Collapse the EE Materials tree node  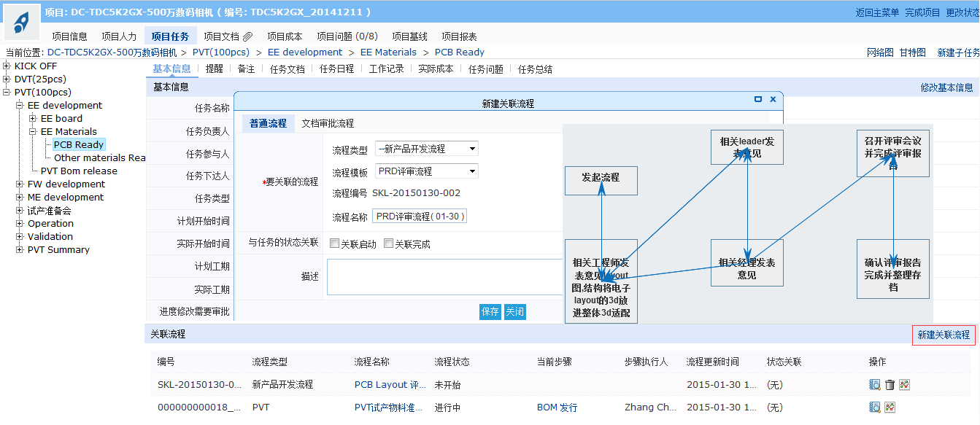(33, 132)
